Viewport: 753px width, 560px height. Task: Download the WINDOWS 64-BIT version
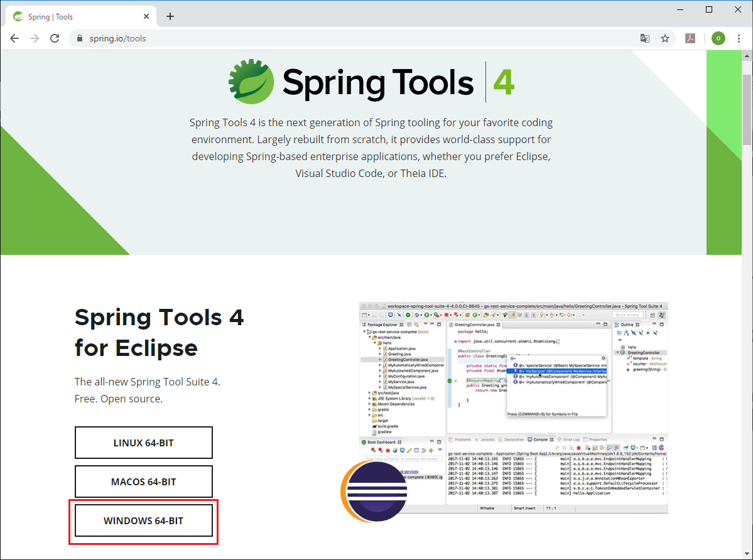pos(144,520)
